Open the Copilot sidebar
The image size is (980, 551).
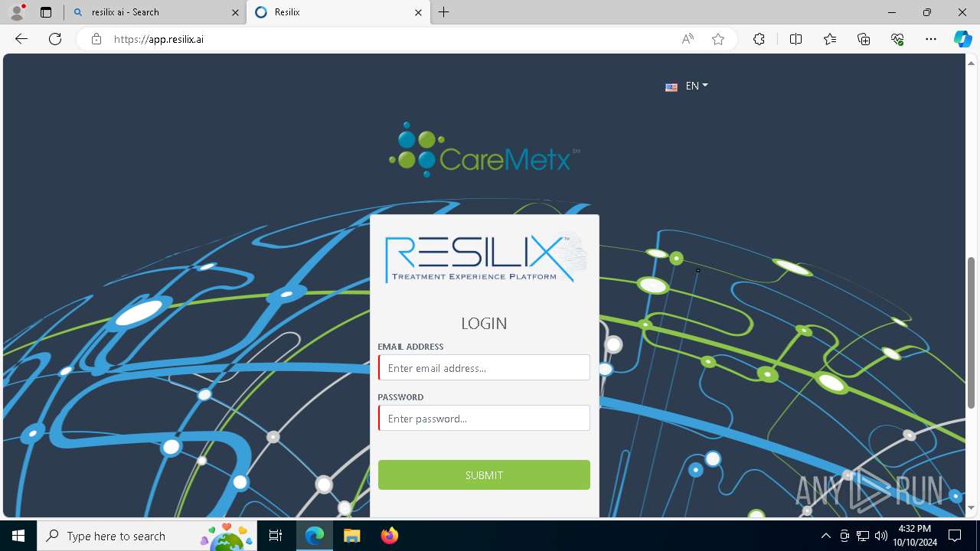point(962,39)
